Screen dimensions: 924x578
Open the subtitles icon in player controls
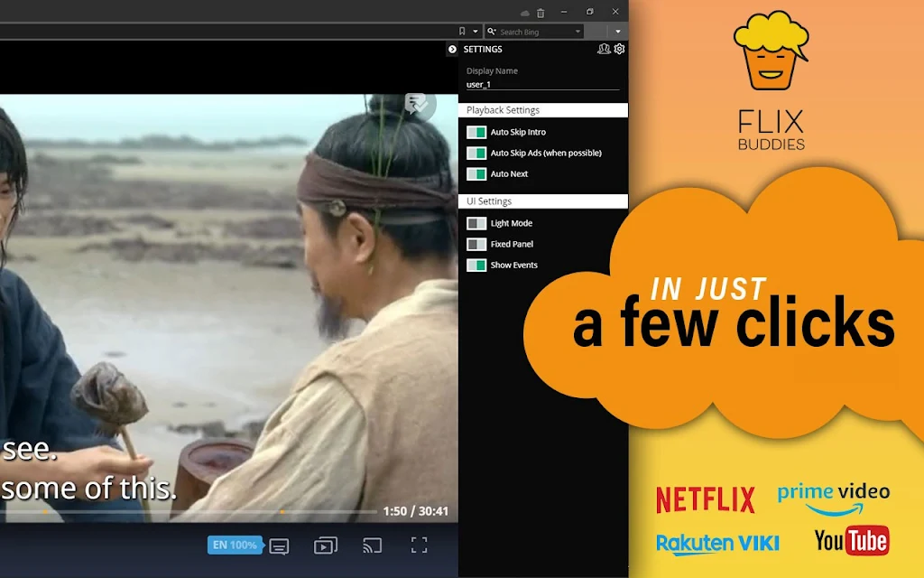pyautogui.click(x=279, y=546)
